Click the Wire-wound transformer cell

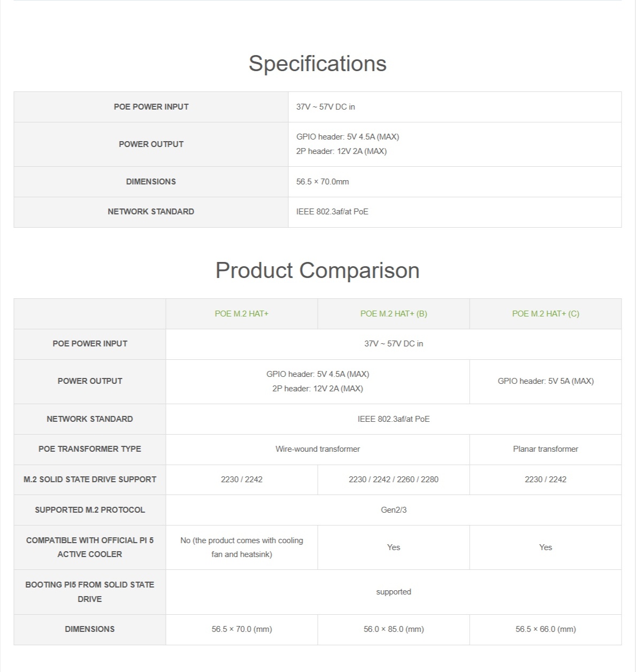317,449
